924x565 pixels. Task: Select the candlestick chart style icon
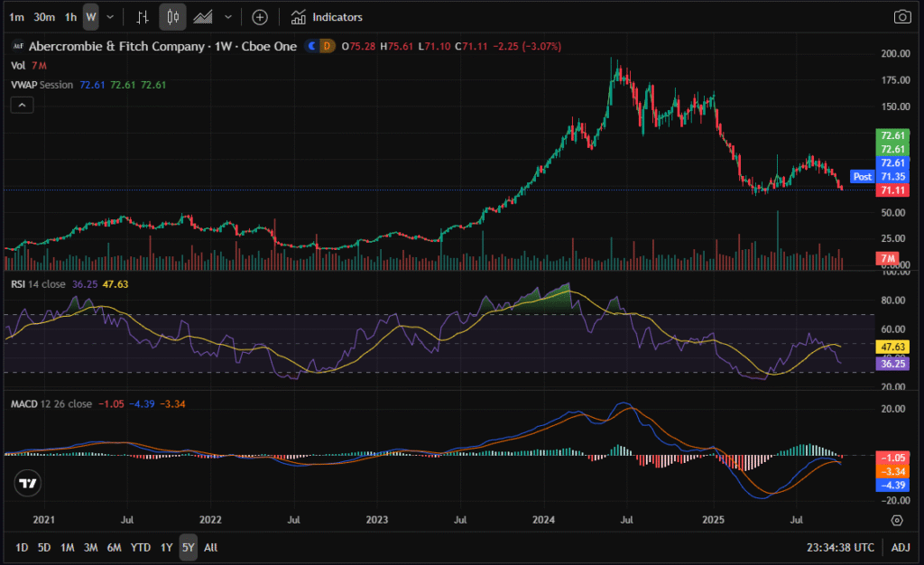173,17
